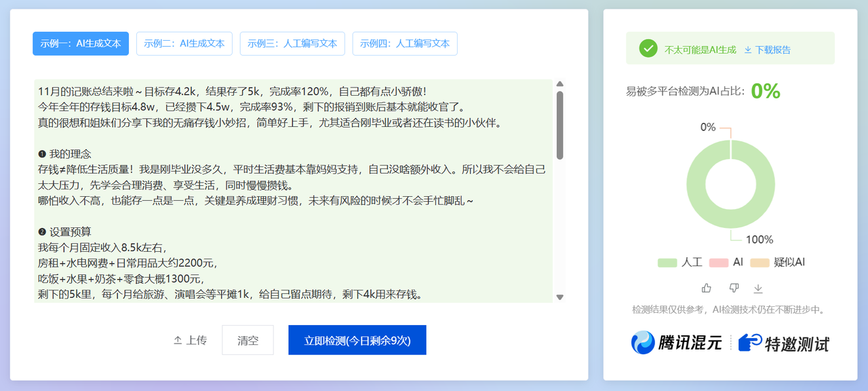
Task: Select the 示例一：AI生成文本 tab
Action: pyautogui.click(x=81, y=43)
